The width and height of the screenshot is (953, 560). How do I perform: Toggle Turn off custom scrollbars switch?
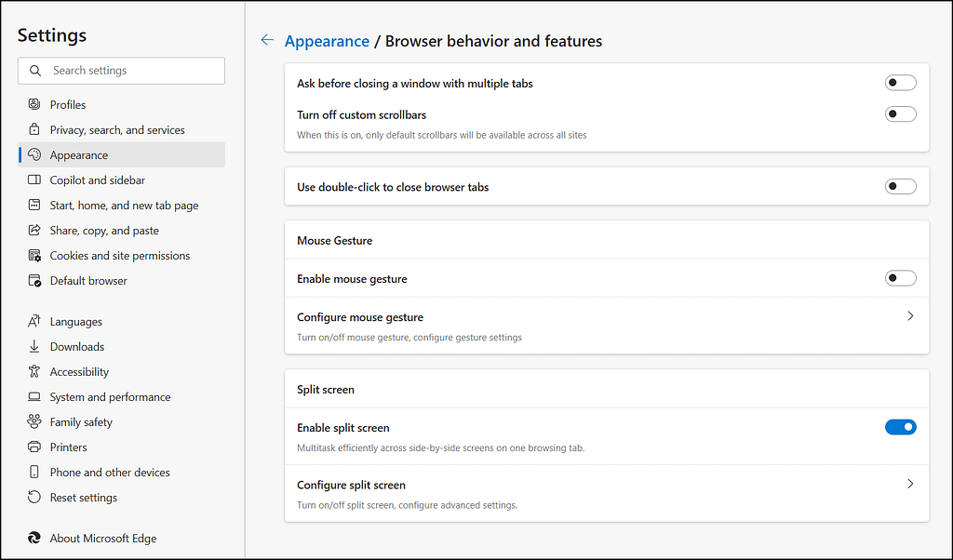point(900,114)
